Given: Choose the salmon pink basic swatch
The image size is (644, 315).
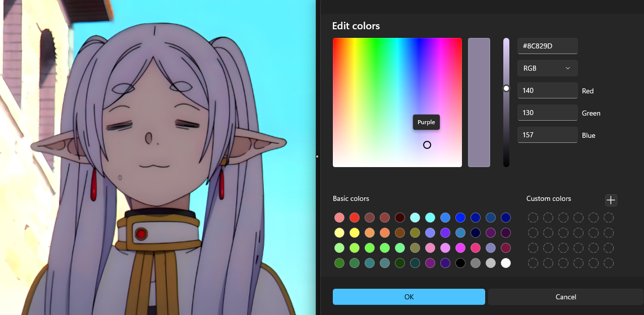Looking at the screenshot, I should coord(339,218).
